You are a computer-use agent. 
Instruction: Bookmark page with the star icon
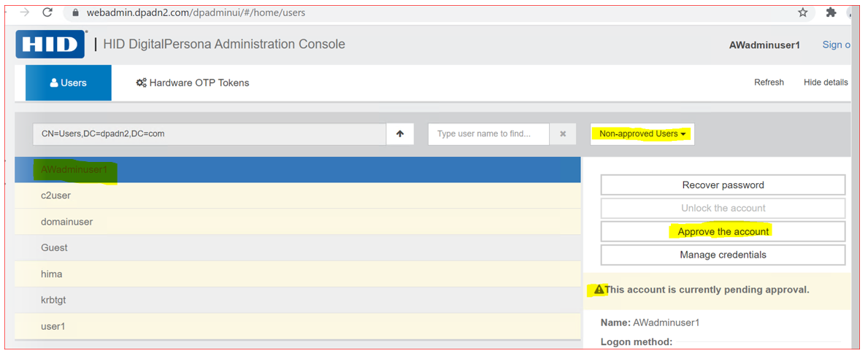click(803, 12)
